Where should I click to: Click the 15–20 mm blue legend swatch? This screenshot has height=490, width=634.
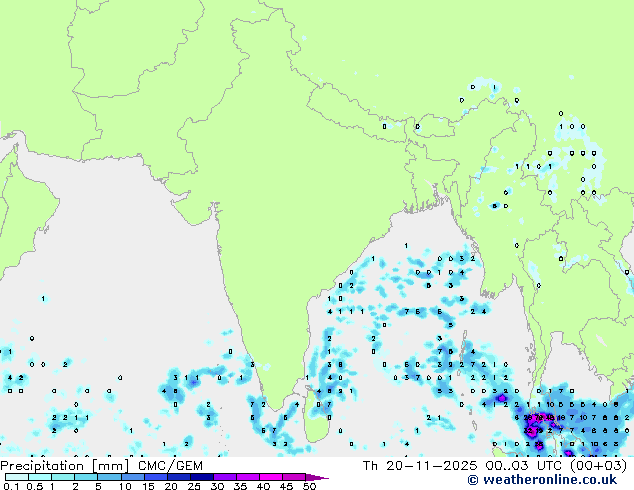coord(156,477)
